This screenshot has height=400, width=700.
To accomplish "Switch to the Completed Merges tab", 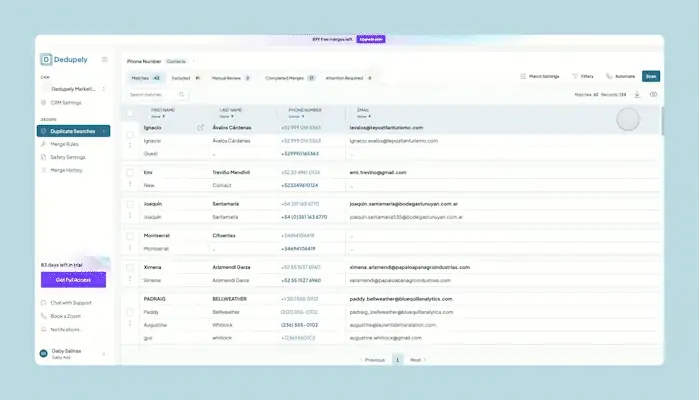I will coord(290,78).
